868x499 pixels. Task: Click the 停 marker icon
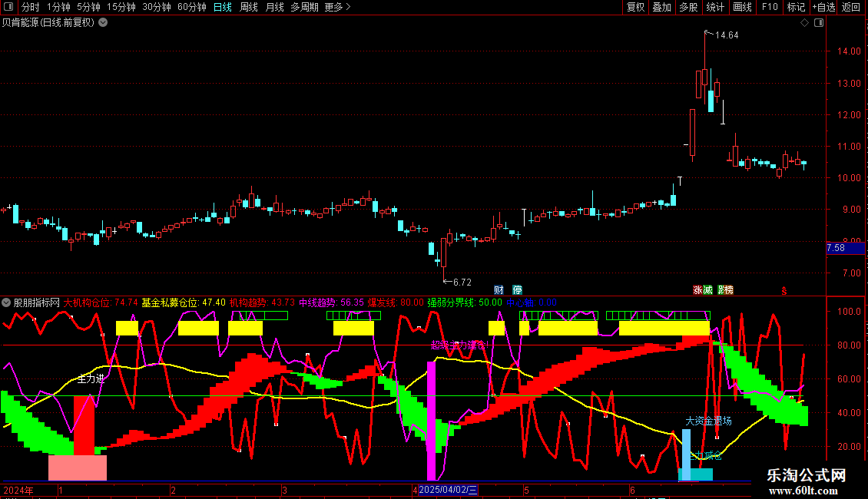pyautogui.click(x=517, y=290)
